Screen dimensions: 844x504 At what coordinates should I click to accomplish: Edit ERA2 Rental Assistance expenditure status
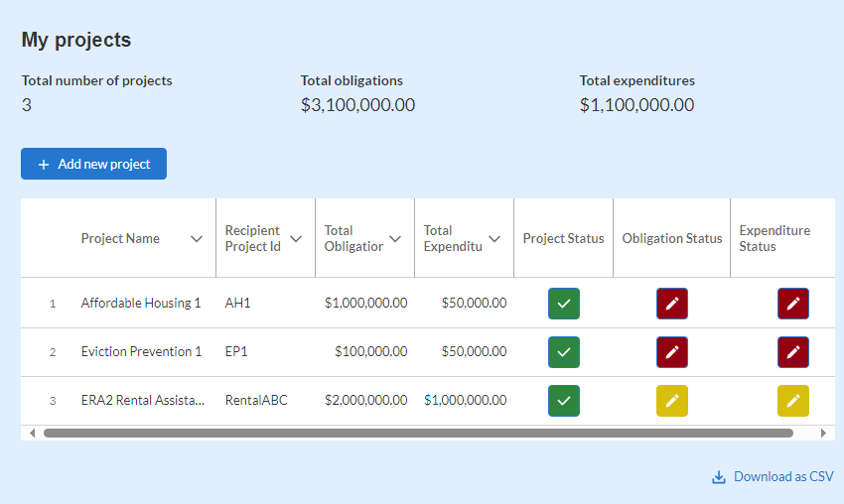(x=793, y=401)
